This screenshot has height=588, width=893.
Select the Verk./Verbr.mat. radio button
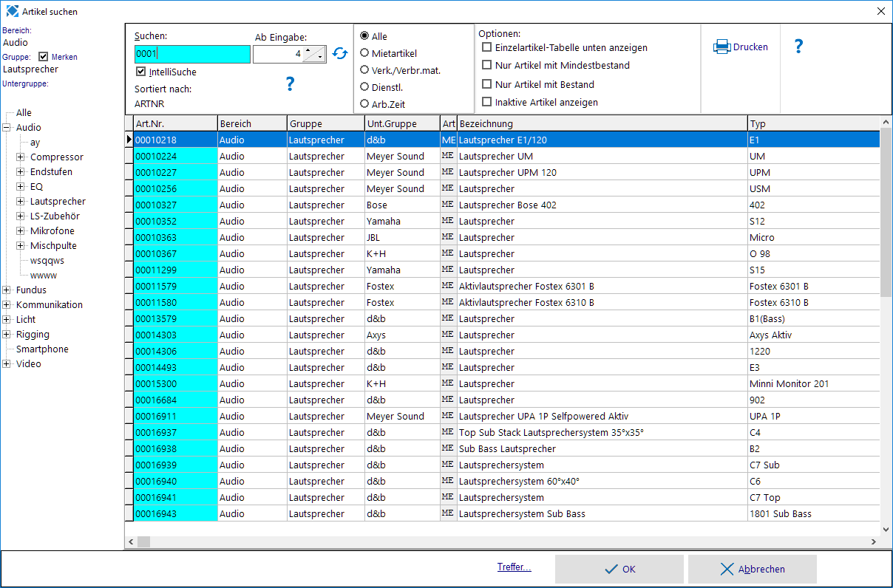[364, 69]
